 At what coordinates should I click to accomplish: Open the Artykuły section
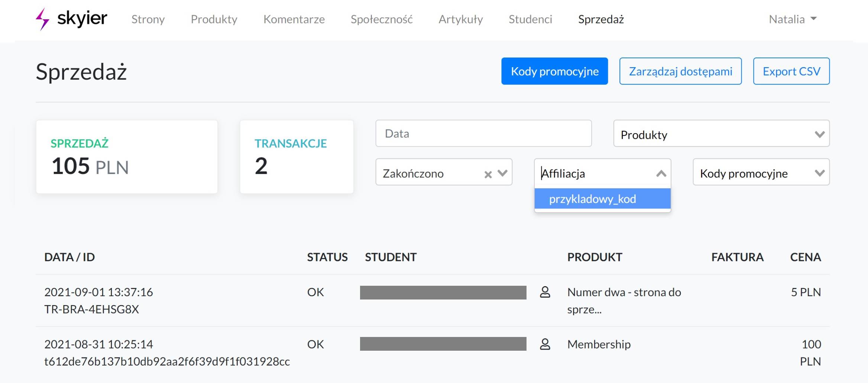point(461,19)
